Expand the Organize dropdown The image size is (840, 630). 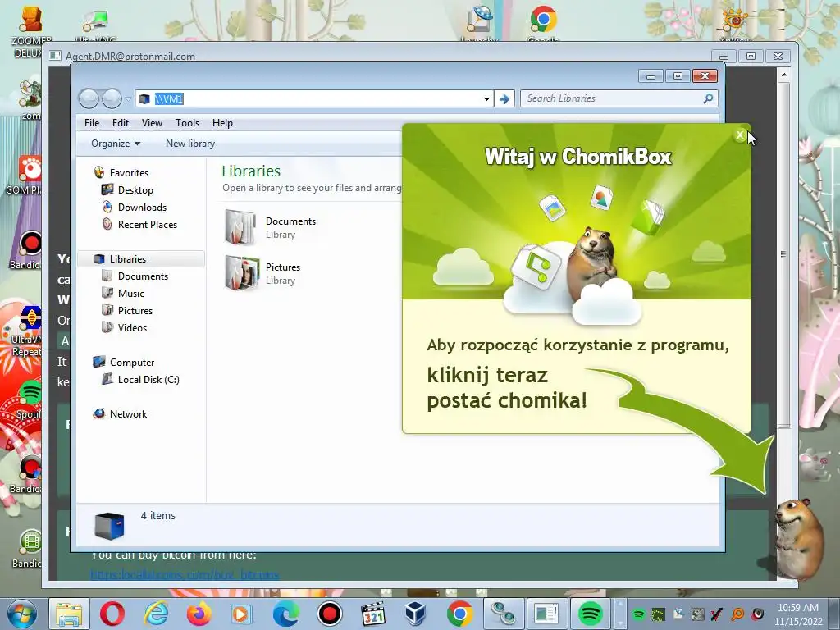coord(116,144)
